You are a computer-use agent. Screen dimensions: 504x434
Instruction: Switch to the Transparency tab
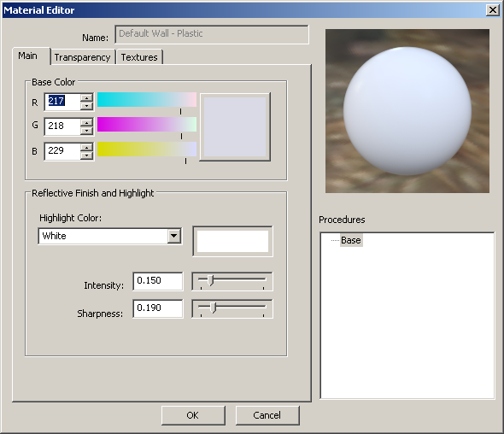pos(83,57)
